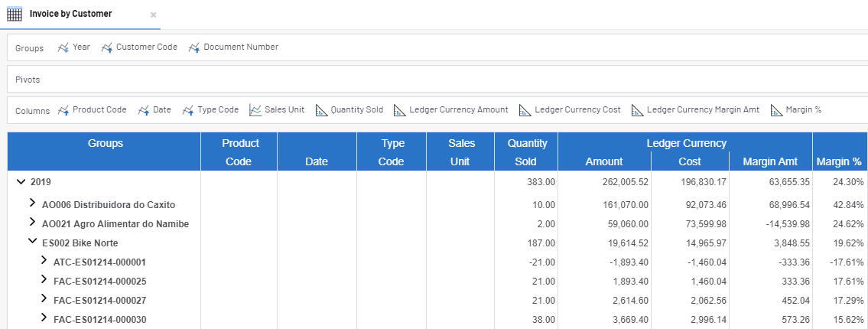Click the Sales Unit column icon
The width and height of the screenshot is (868, 329).
255,110
